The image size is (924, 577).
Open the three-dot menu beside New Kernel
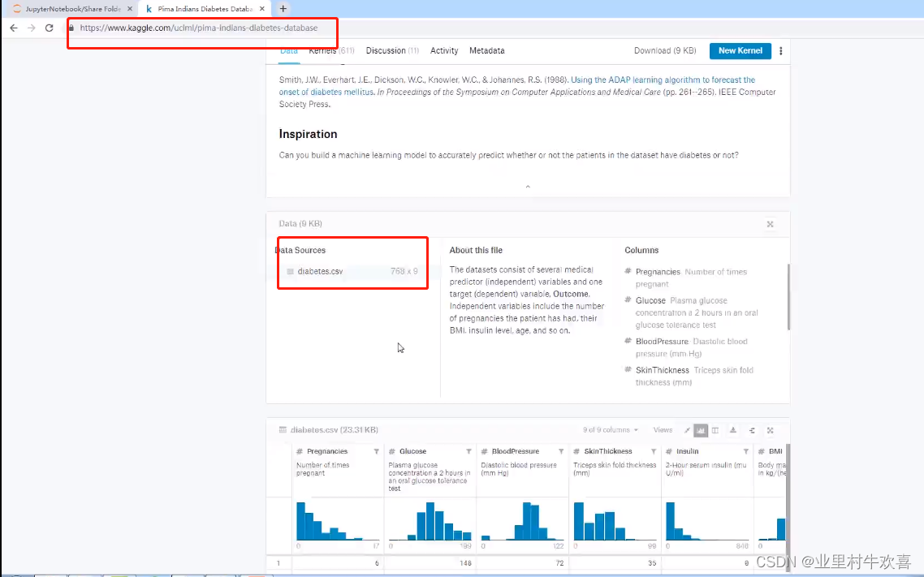(x=781, y=50)
